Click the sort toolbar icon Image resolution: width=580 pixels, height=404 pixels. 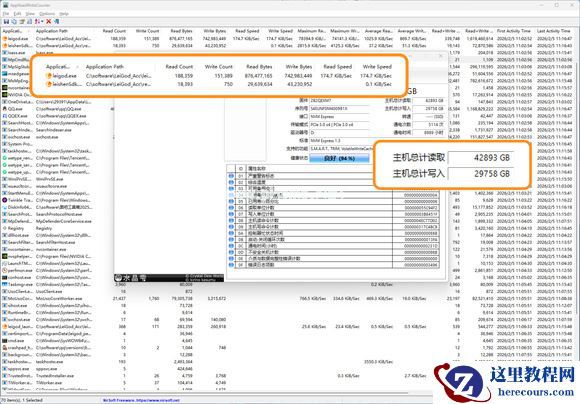37,22
